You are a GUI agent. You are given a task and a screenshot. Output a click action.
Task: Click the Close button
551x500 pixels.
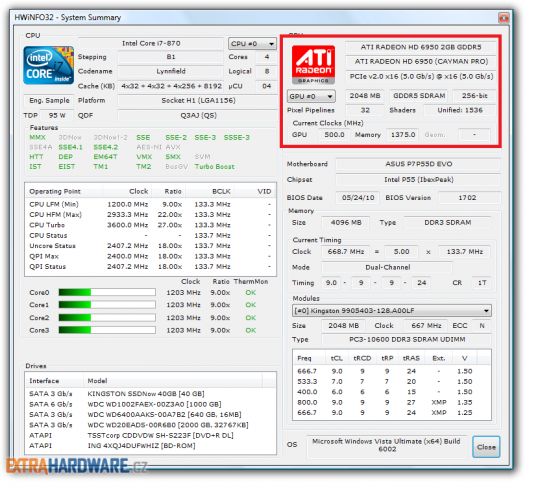click(486, 447)
